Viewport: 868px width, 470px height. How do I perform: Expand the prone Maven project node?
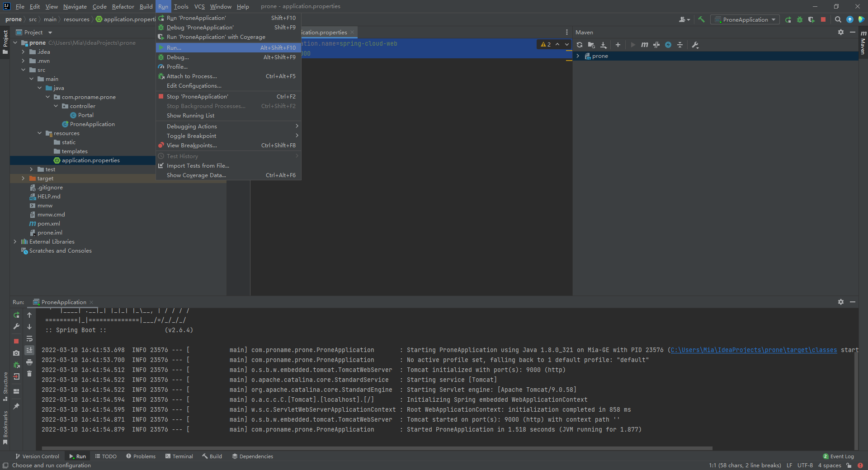coord(578,56)
